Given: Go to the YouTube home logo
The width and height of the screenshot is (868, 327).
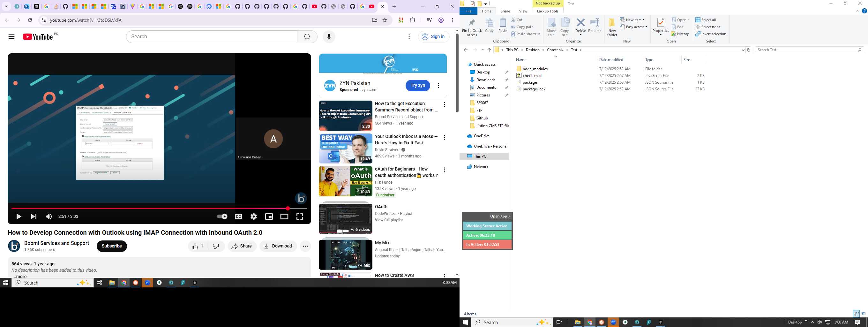Looking at the screenshot, I should [38, 37].
